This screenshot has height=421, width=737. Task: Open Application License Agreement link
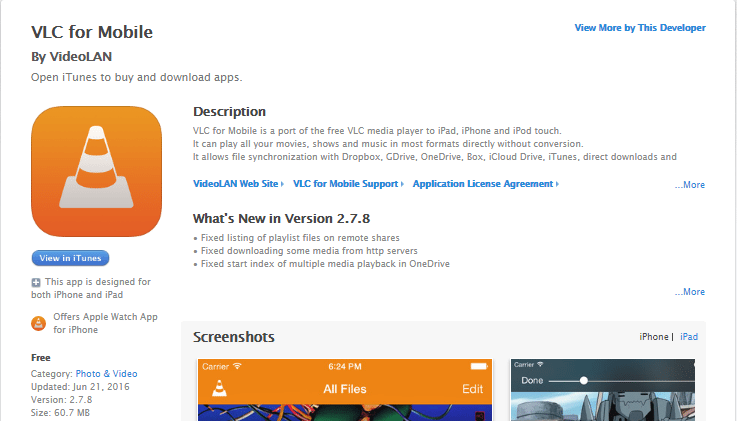click(486, 184)
